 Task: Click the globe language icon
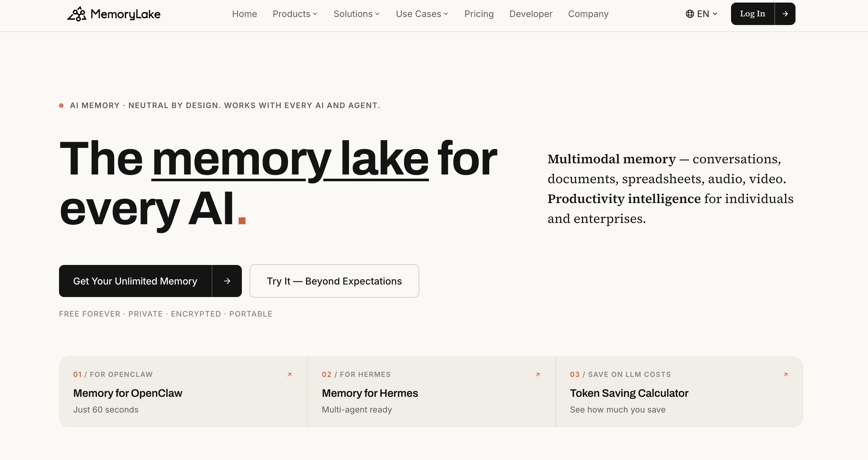(690, 14)
